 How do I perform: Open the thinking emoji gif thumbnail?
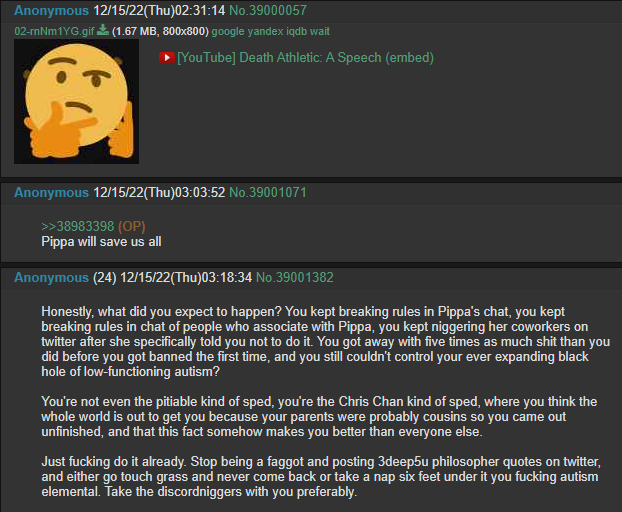click(x=76, y=102)
